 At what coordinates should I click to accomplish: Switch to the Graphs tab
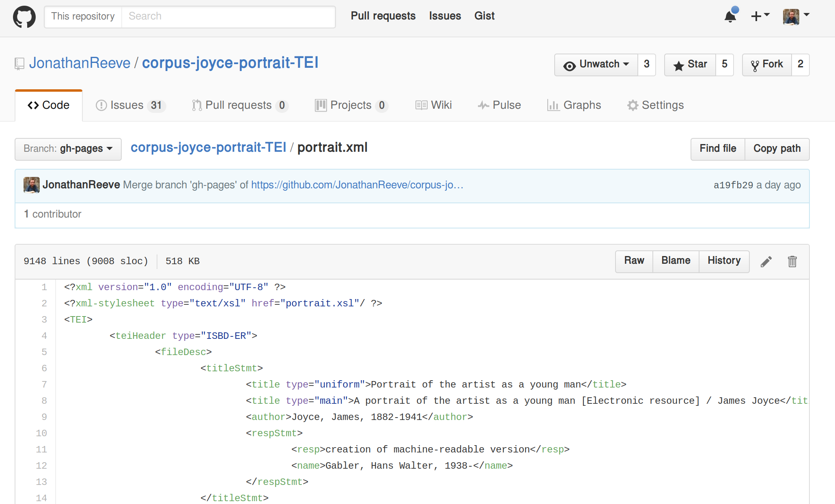pyautogui.click(x=574, y=106)
